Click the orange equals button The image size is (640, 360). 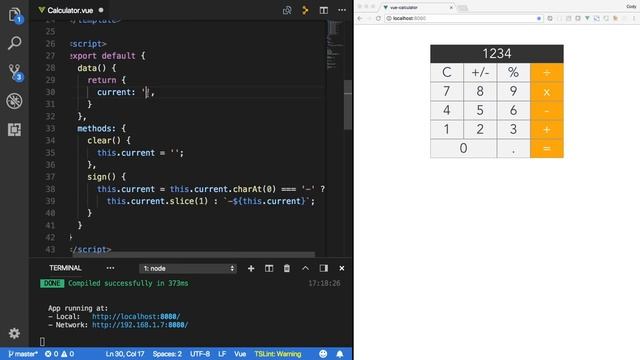[x=547, y=149]
